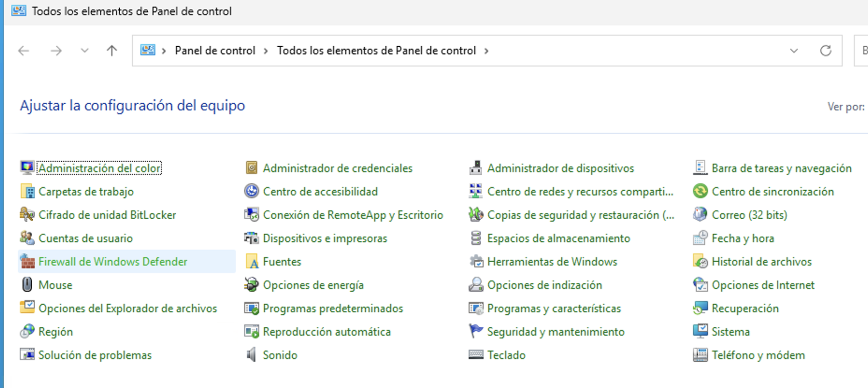The image size is (868, 388).
Task: Open the Sonido speaker icon
Action: point(252,355)
